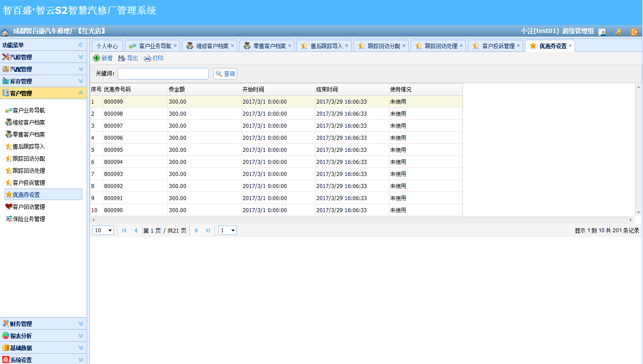The height and width of the screenshot is (364, 643).
Task: Close the 跟踪回访处理 tab
Action: point(461,46)
